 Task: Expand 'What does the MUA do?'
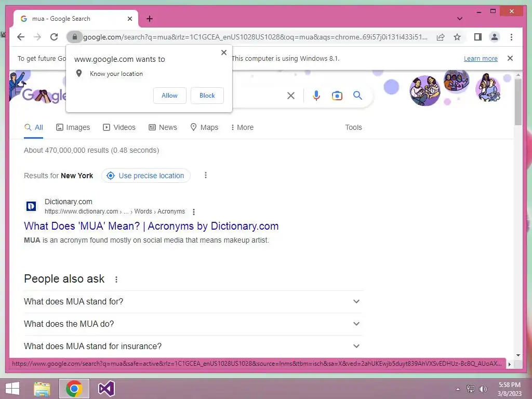point(193,324)
